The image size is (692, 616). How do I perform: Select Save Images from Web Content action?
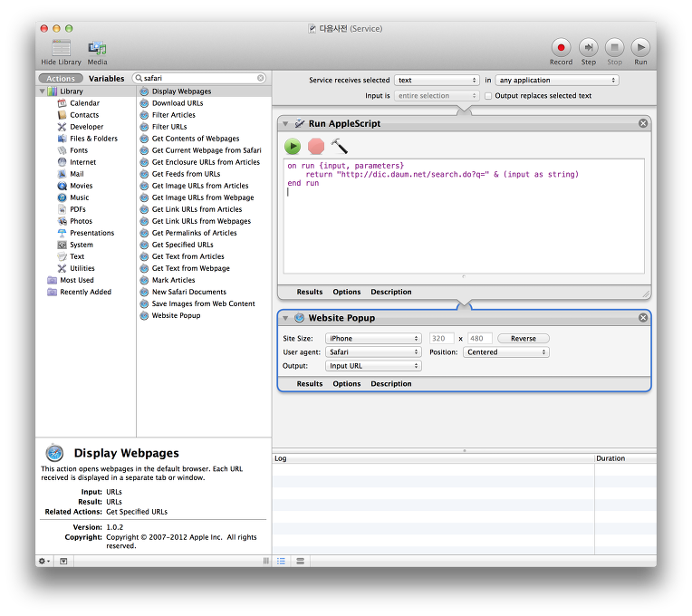[x=204, y=303]
